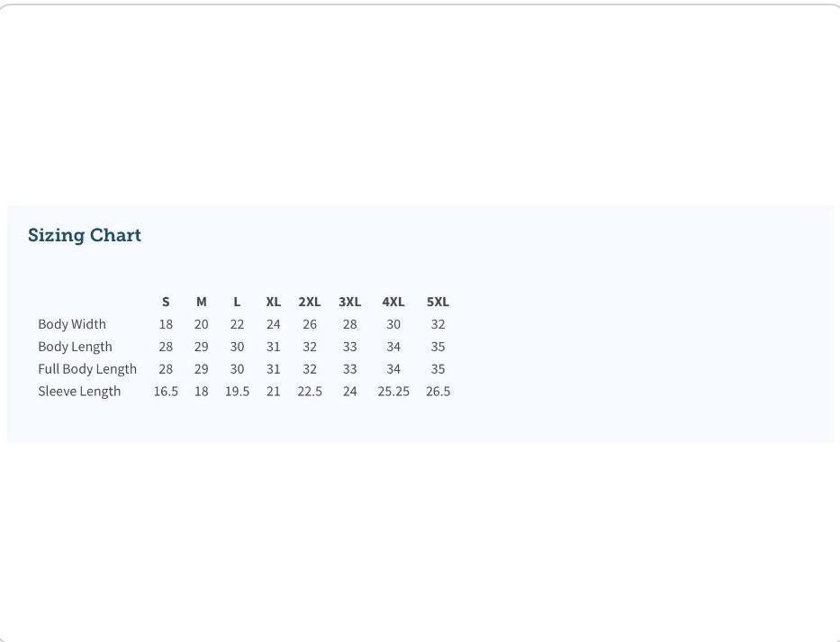
Task: Select the L size column header
Action: [237, 302]
